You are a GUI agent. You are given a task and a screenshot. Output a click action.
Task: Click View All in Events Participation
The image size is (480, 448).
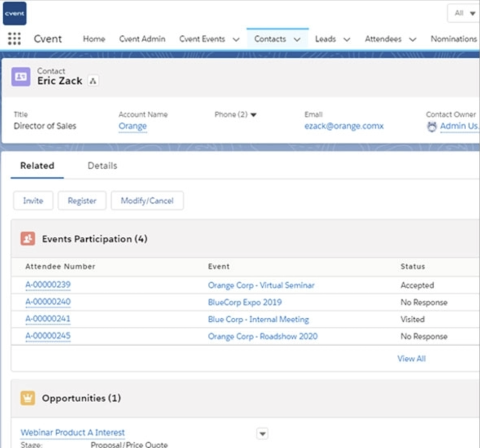(412, 359)
